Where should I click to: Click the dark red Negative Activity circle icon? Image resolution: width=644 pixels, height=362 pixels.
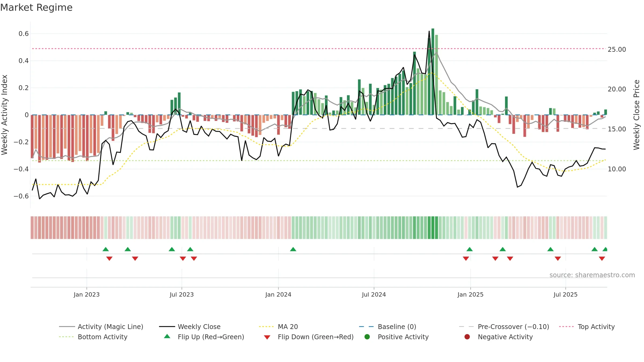[467, 337]
